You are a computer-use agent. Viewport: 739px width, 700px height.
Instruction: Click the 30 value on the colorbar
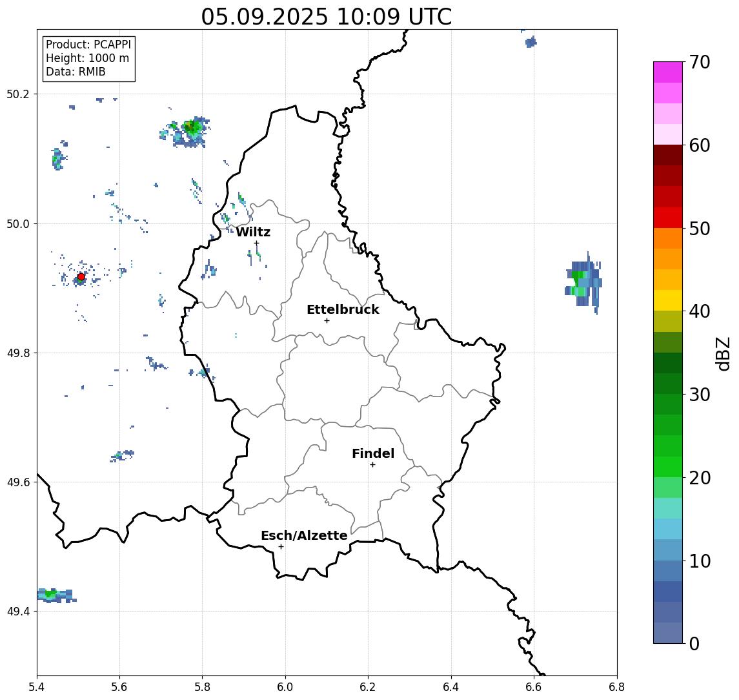(x=700, y=395)
